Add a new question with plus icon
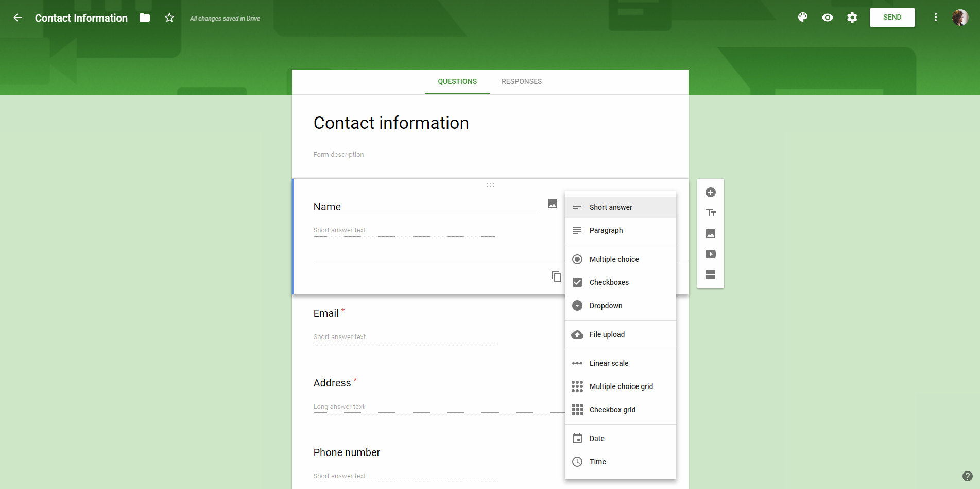 pos(711,192)
